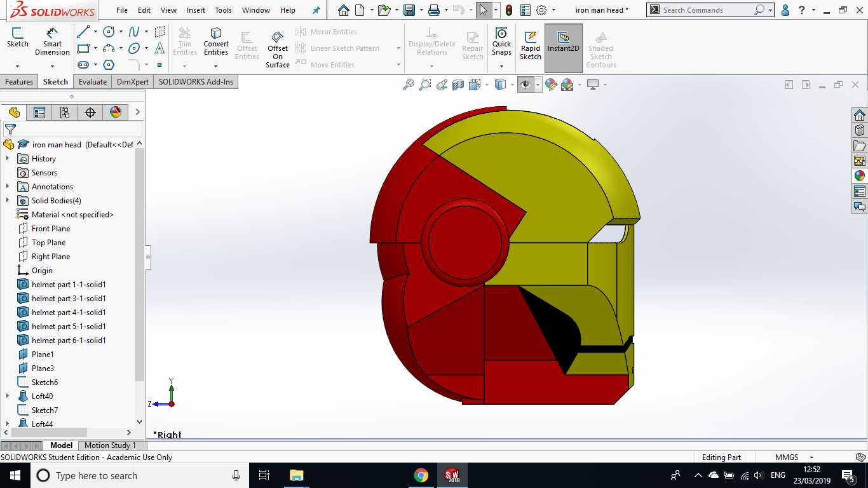Click the Open document button
The width and height of the screenshot is (868, 488).
pos(383,10)
